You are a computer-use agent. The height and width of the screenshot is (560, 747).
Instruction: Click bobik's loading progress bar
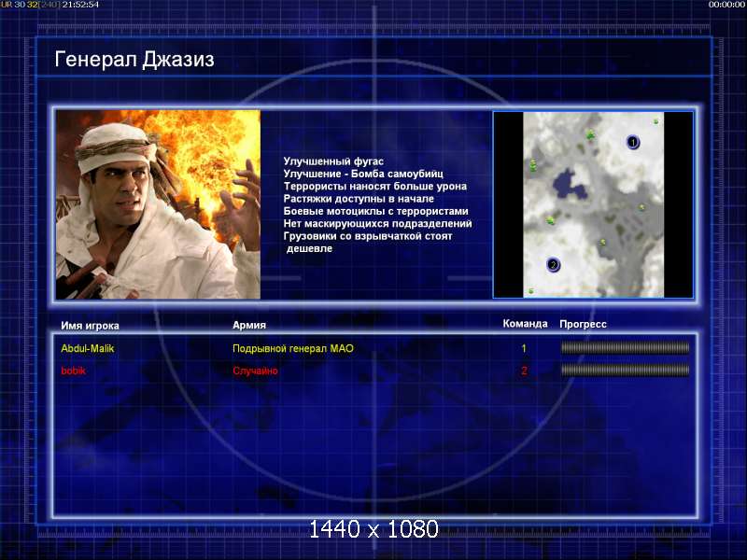(625, 370)
